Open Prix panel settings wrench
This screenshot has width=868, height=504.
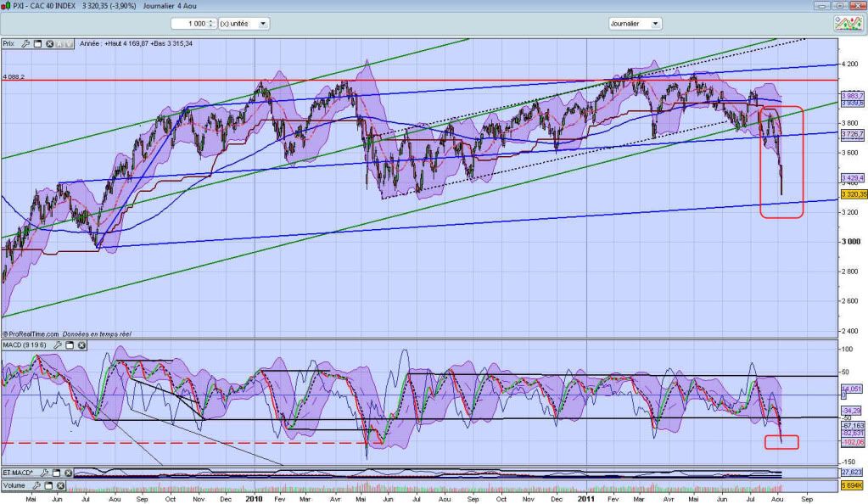point(26,43)
